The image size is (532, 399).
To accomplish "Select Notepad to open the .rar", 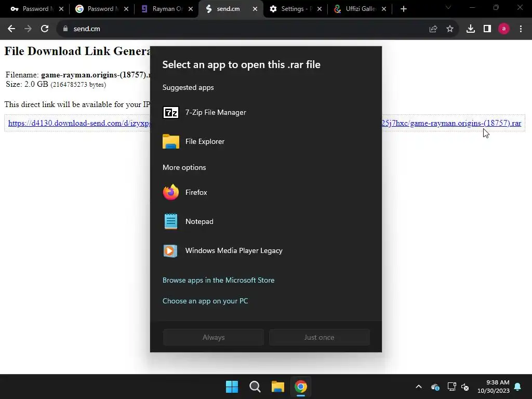I will tap(265, 221).
